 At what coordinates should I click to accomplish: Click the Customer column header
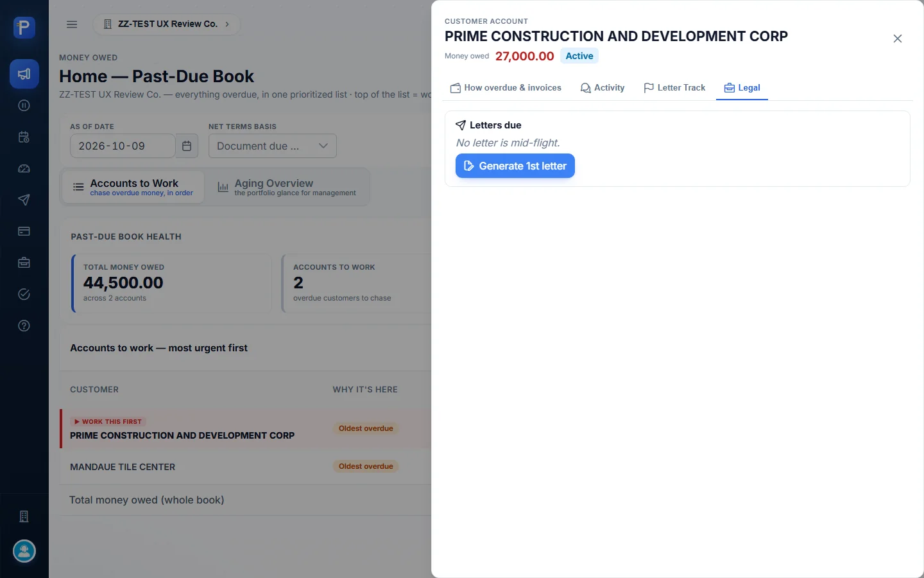click(x=94, y=390)
